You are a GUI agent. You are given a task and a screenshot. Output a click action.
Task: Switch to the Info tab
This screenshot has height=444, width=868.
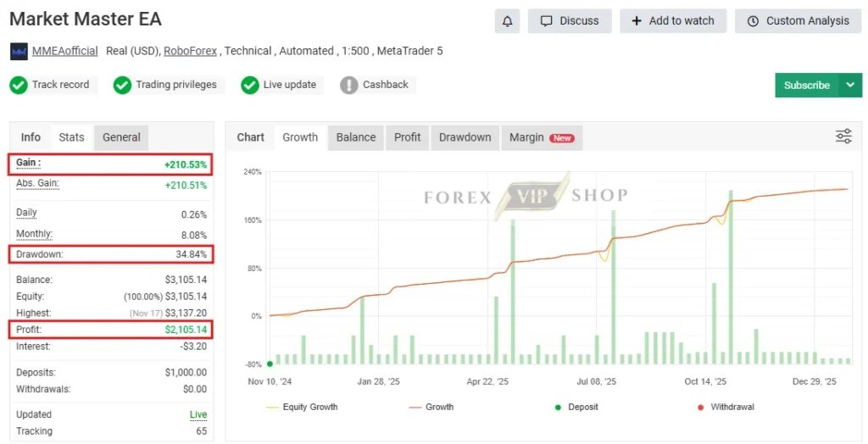tap(31, 137)
